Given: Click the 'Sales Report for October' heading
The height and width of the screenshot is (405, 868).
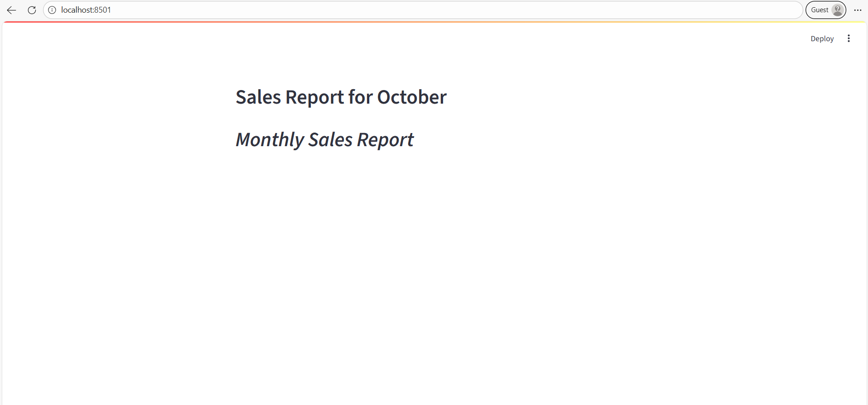Looking at the screenshot, I should tap(341, 97).
